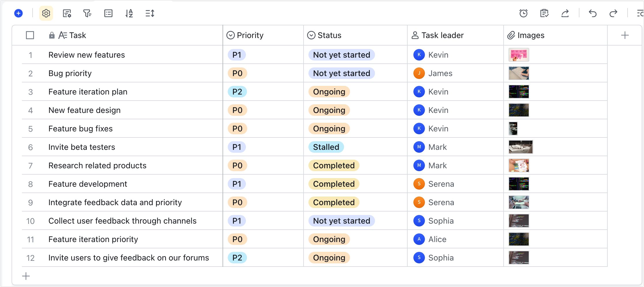Image resolution: width=644 pixels, height=287 pixels.
Task: Click the redo icon
Action: pyautogui.click(x=613, y=13)
